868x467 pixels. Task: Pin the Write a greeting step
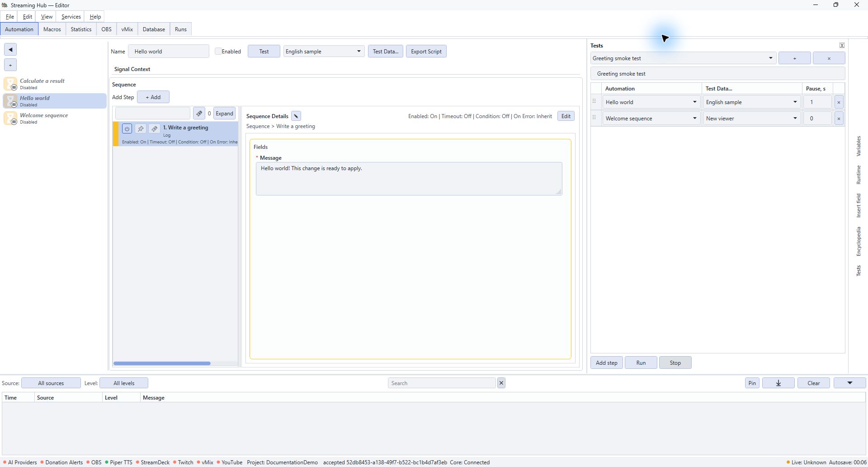point(141,129)
